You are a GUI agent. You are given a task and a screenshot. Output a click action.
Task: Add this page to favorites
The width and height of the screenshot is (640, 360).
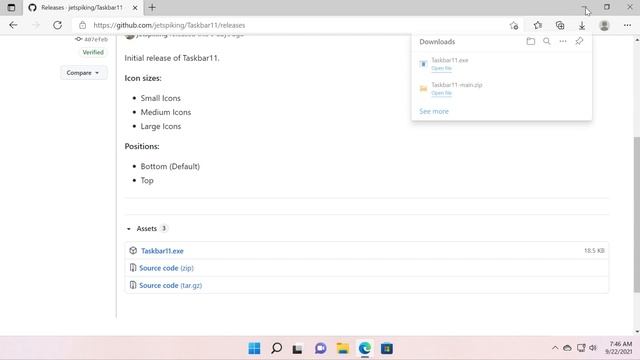[x=514, y=25]
